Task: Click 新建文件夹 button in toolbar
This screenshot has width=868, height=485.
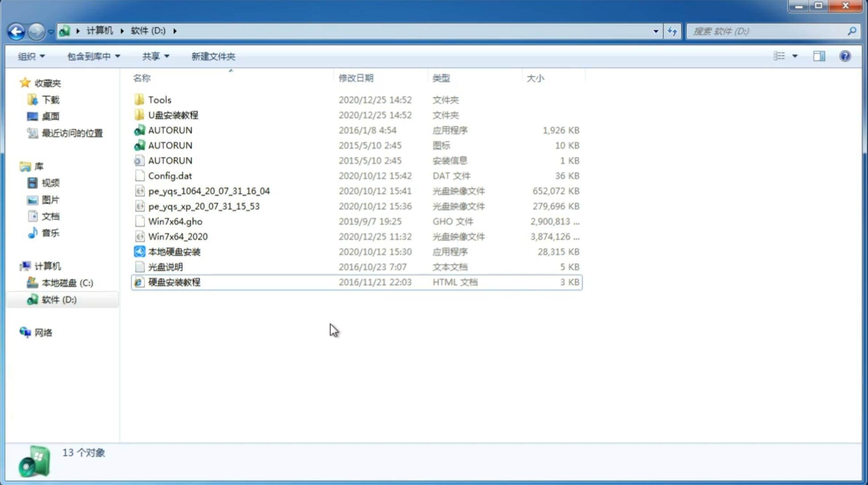Action: 214,56
